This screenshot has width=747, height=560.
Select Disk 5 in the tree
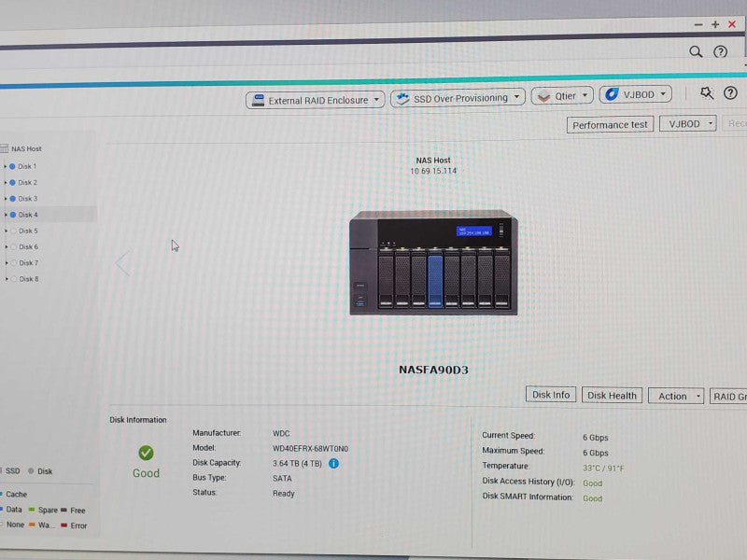click(x=29, y=231)
